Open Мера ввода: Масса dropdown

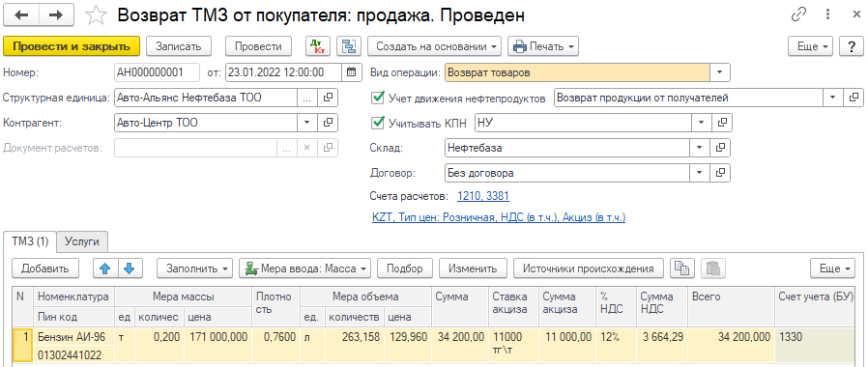pyautogui.click(x=304, y=268)
